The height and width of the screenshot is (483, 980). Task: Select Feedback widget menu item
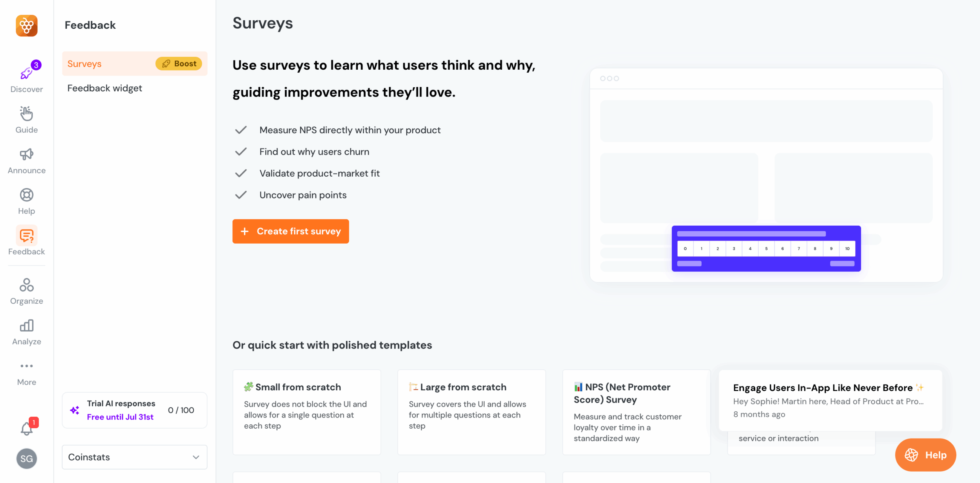click(105, 88)
